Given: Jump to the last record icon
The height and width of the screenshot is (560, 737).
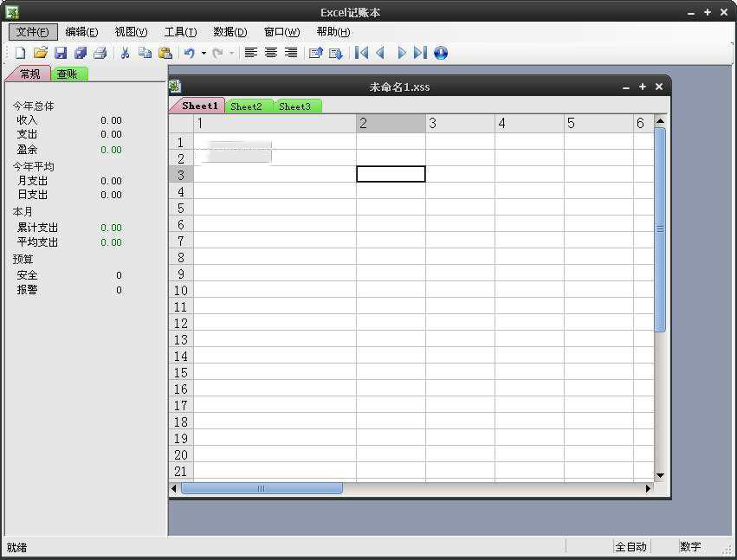Looking at the screenshot, I should pyautogui.click(x=420, y=53).
